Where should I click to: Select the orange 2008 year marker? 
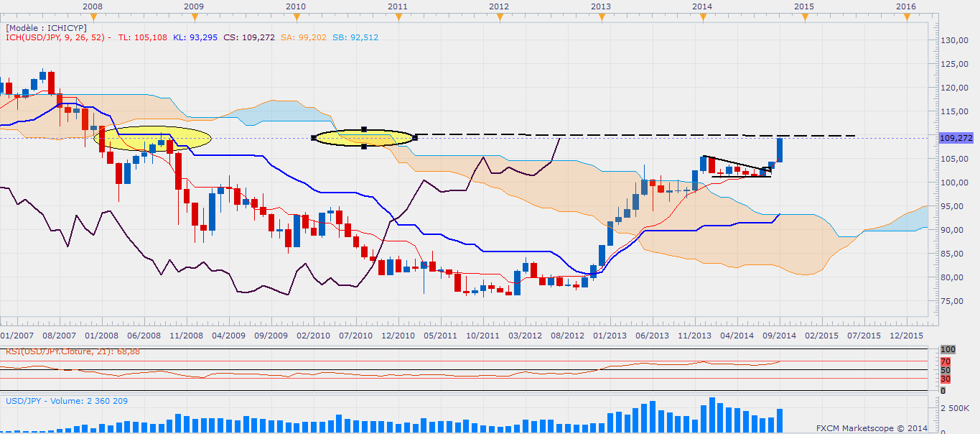pyautogui.click(x=92, y=17)
